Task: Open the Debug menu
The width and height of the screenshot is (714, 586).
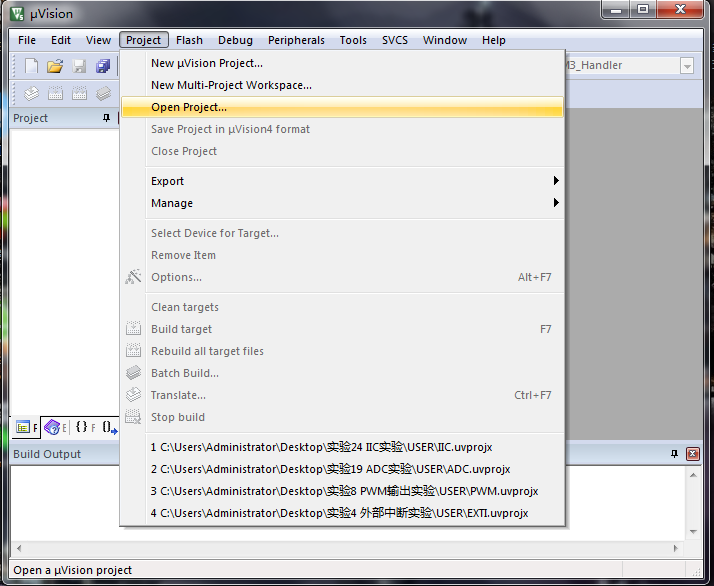Action: pyautogui.click(x=235, y=40)
